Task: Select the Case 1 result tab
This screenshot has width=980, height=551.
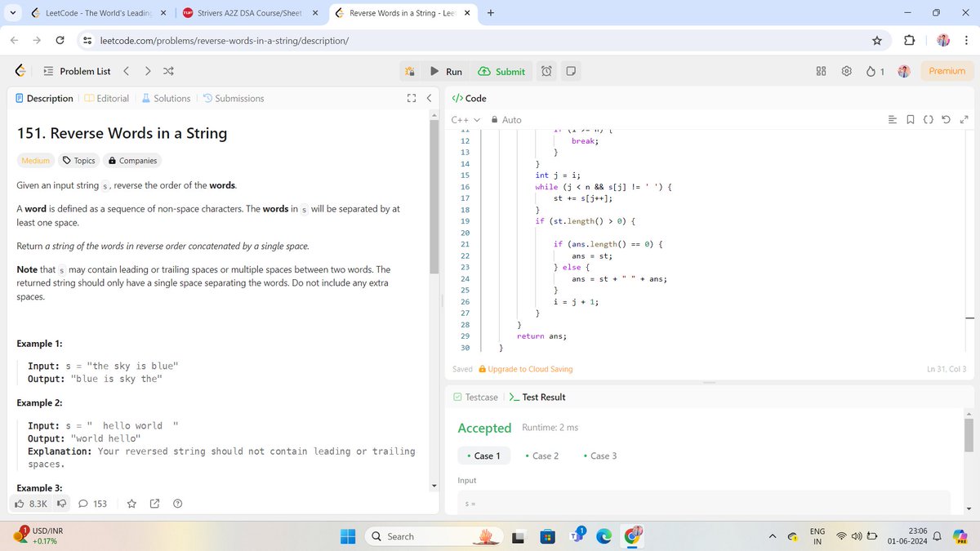Action: [x=483, y=455]
